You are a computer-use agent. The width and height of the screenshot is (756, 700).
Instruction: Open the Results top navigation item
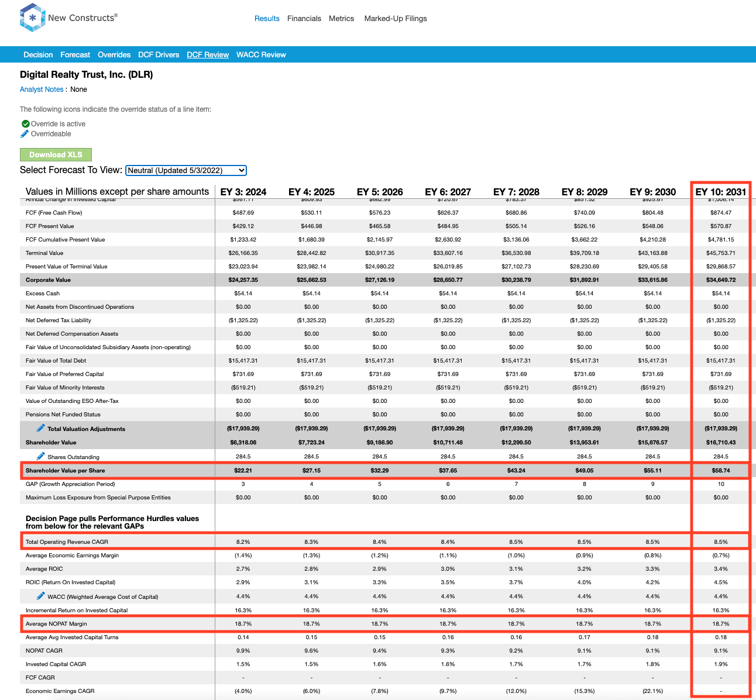point(267,19)
